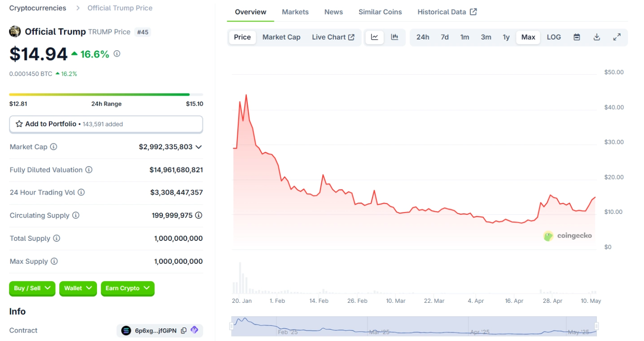Image resolution: width=644 pixels, height=341 pixels.
Task: Expand chart to fullscreen
Action: (617, 37)
